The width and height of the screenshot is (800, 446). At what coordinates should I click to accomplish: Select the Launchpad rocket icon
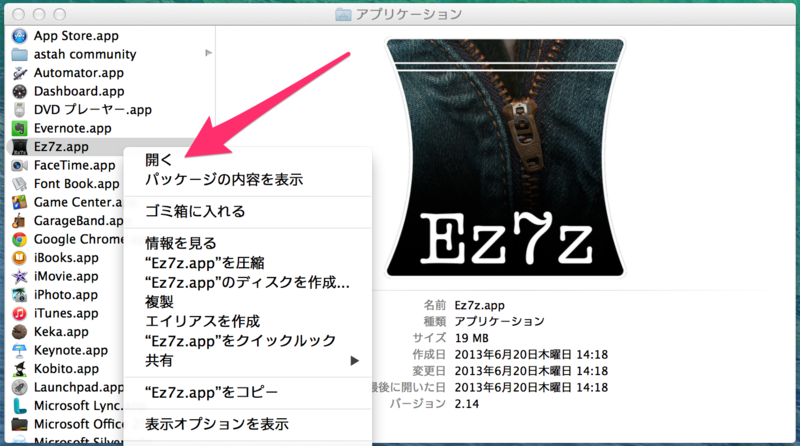tap(19, 387)
